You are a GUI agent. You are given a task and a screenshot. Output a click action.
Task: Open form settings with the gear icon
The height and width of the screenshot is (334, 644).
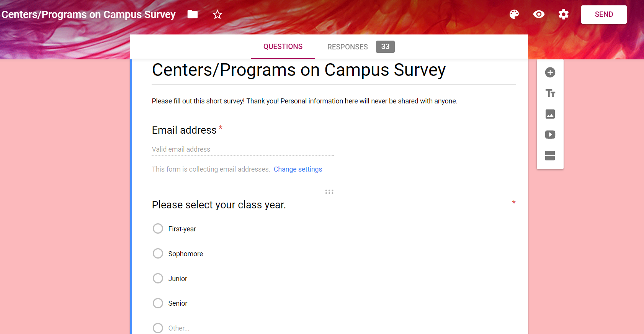tap(564, 15)
